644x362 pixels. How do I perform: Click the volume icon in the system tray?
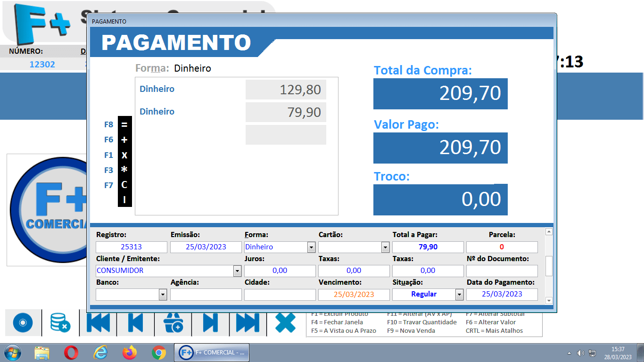(x=581, y=353)
